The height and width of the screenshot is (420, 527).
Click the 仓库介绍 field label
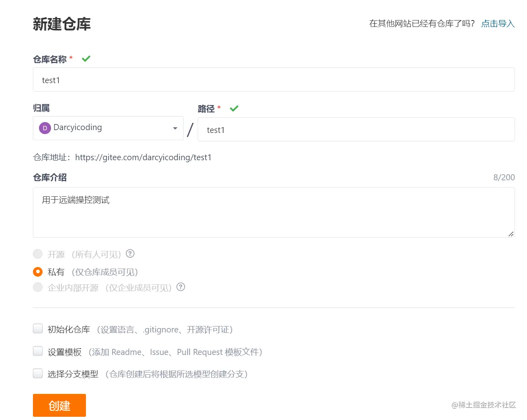[50, 177]
